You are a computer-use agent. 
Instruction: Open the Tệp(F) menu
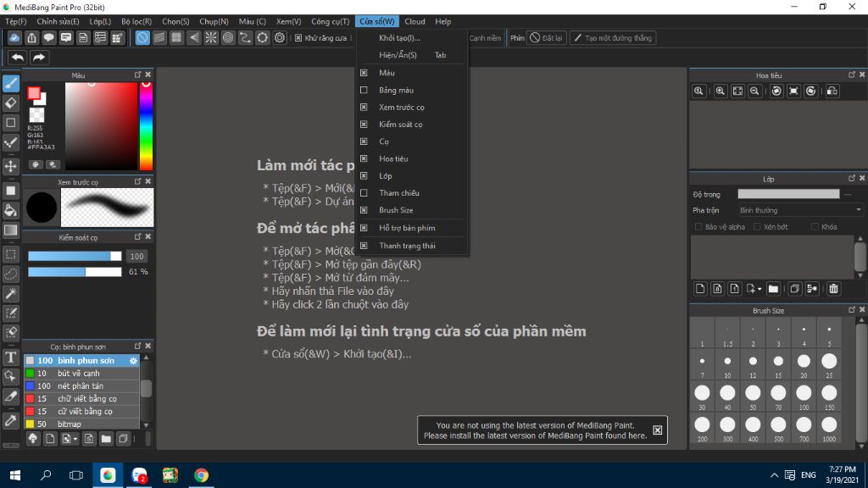tap(16, 21)
